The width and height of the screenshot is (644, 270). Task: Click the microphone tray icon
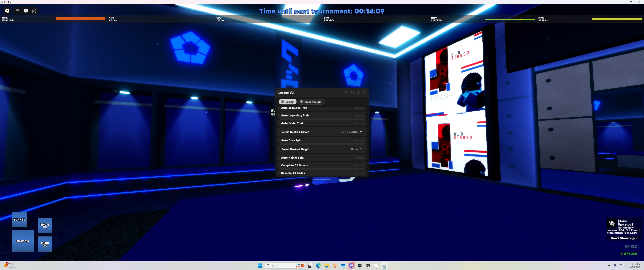pyautogui.click(x=615, y=265)
